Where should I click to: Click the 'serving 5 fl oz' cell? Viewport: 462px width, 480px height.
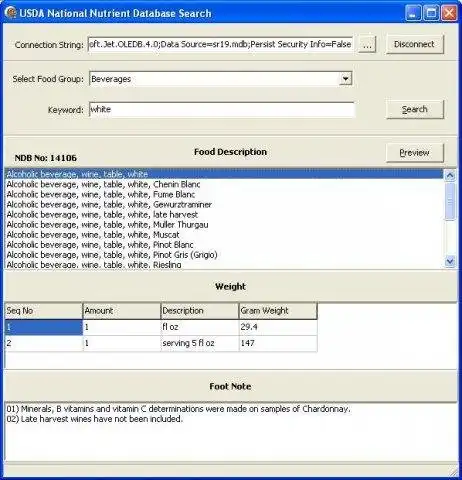pos(200,343)
